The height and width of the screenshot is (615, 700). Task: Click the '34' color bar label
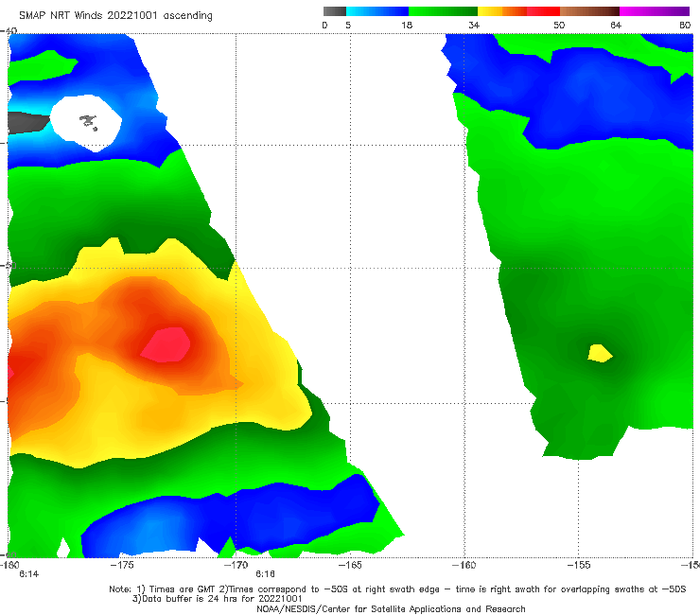(474, 26)
